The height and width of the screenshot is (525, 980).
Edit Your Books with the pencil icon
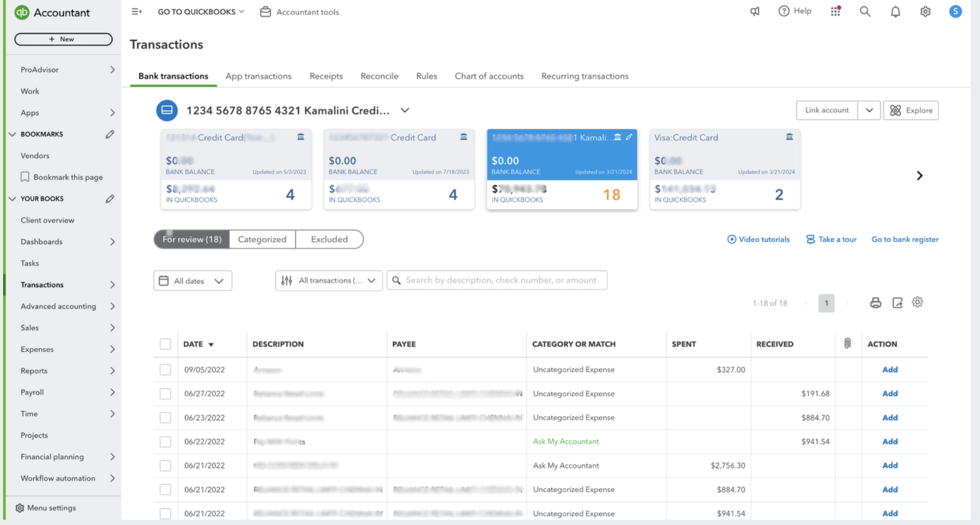click(x=109, y=199)
